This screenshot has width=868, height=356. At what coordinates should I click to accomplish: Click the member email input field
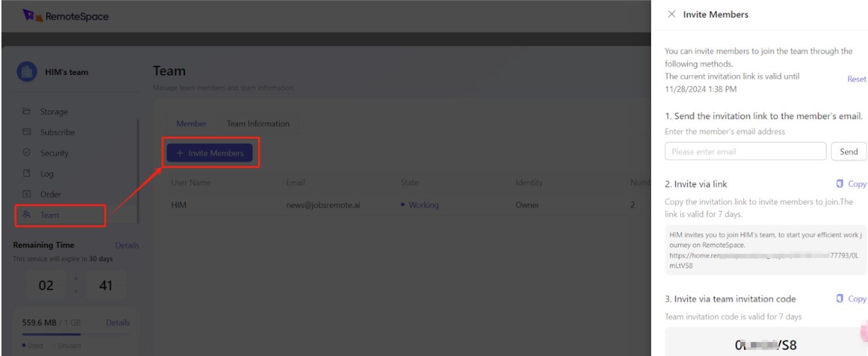pyautogui.click(x=745, y=152)
